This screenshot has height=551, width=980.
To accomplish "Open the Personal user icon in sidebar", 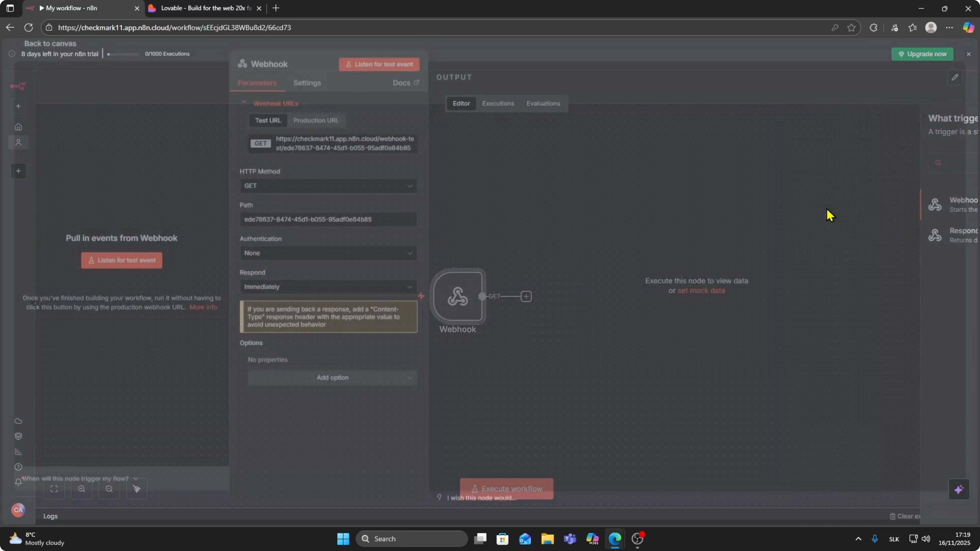I will (18, 143).
